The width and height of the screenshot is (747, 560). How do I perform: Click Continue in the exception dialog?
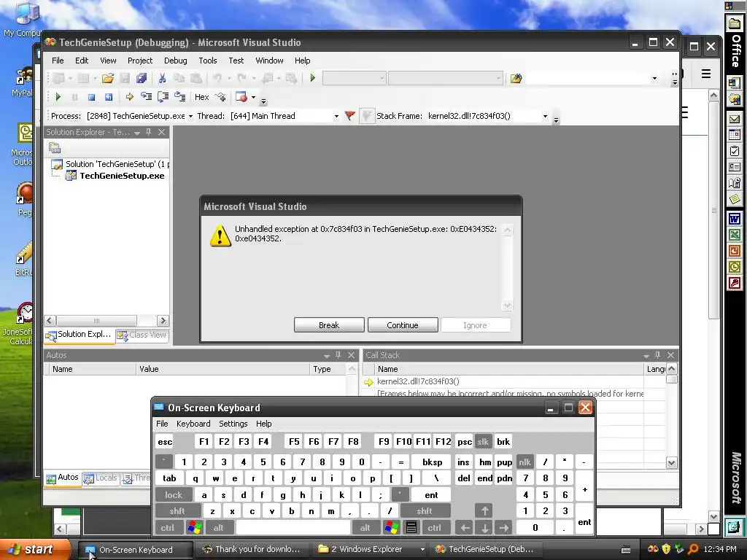coord(403,325)
